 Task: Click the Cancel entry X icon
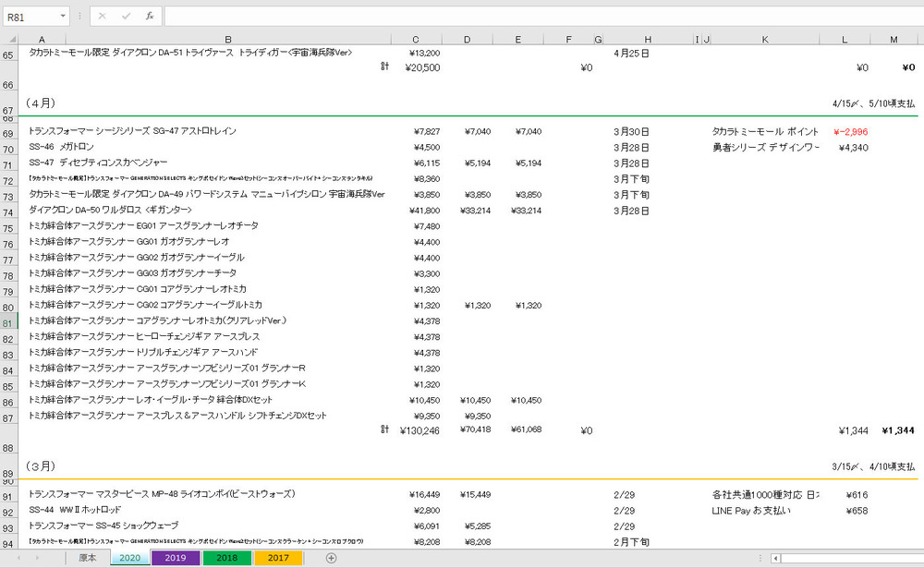click(102, 16)
